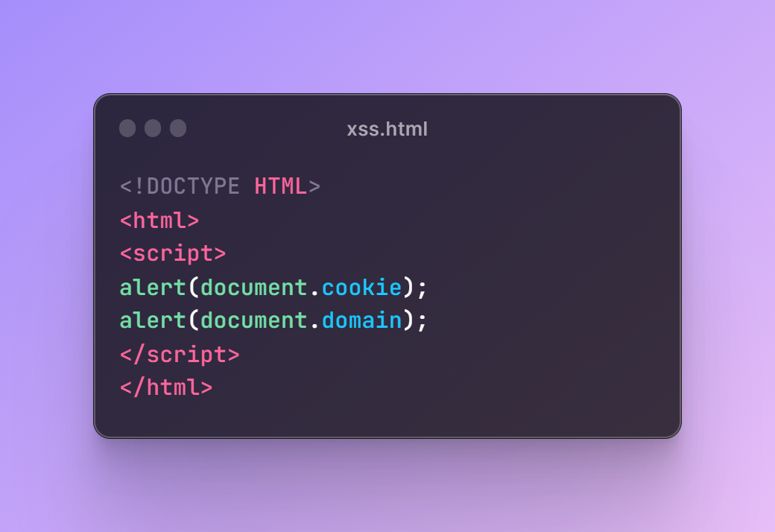Image resolution: width=775 pixels, height=532 pixels.
Task: Click the middle gray window dot
Action: (x=153, y=128)
